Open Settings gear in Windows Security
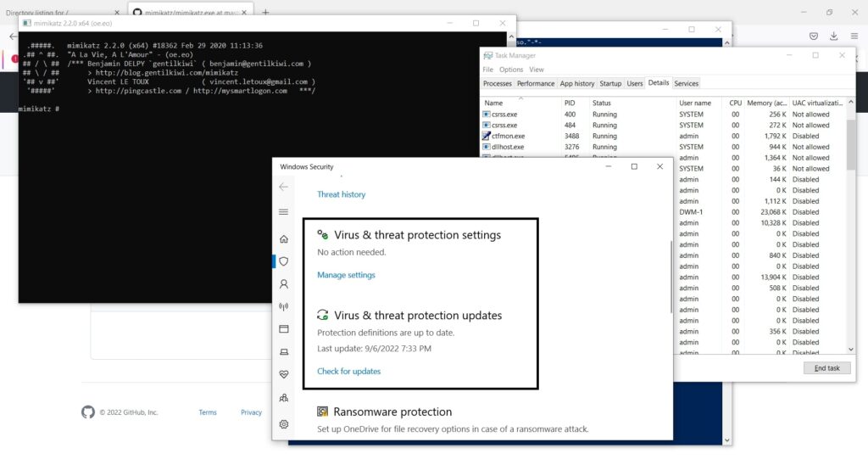 pos(284,424)
